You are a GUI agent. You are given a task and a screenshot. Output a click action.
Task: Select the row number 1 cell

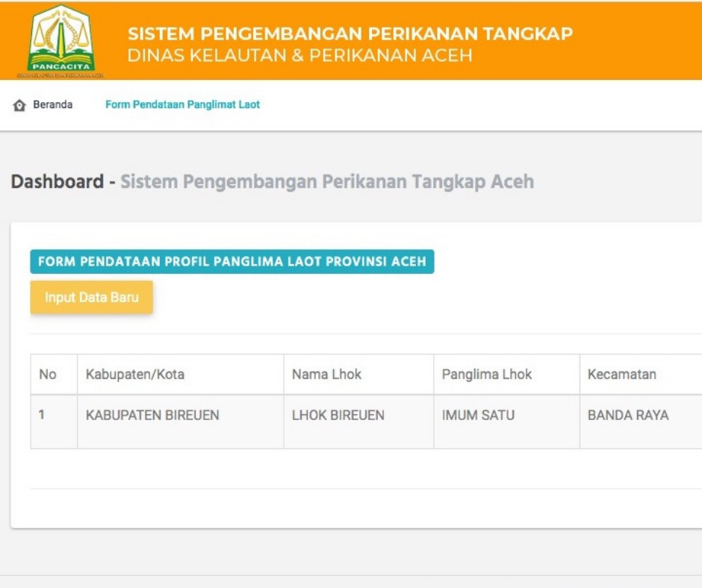(x=42, y=415)
